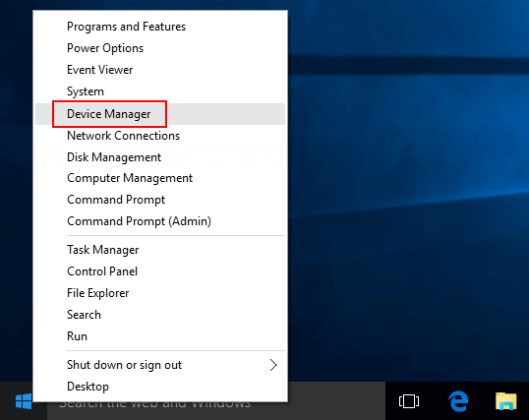Start Command Prompt (non-admin)
The width and height of the screenshot is (529, 420).
pyautogui.click(x=160, y=200)
